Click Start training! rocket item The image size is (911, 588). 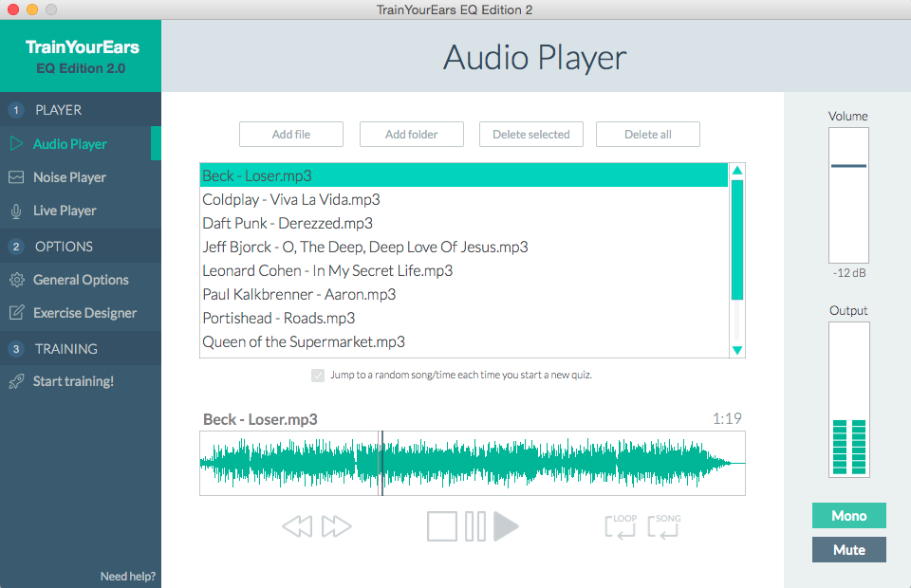73,381
